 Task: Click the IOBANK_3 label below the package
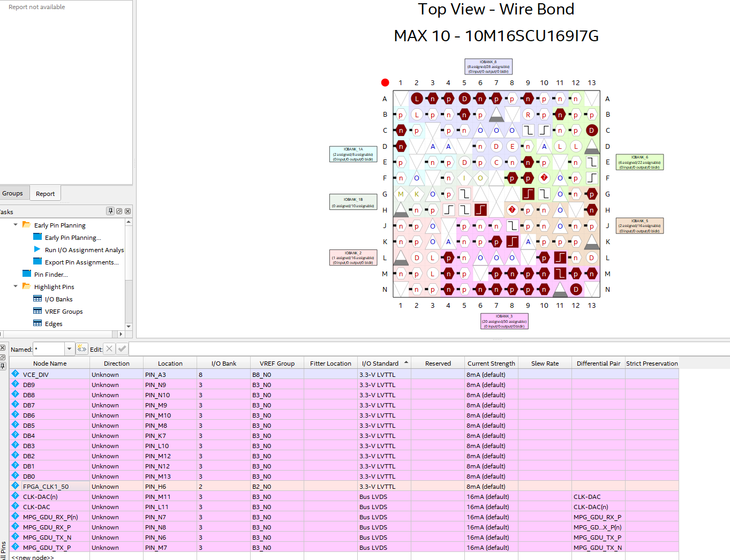(505, 321)
